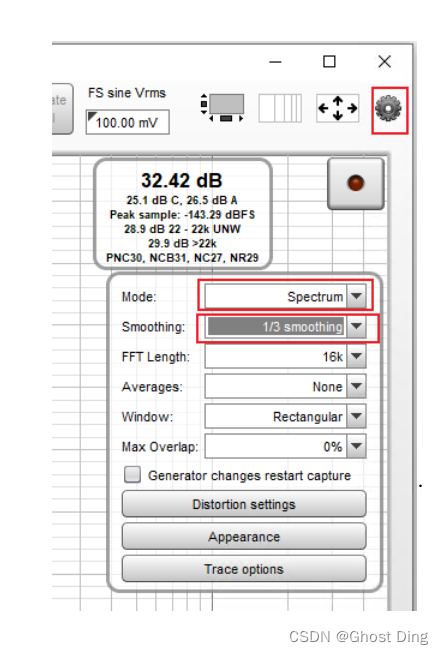
Task: Click the 1/3 smoothing selected value
Action: (276, 326)
